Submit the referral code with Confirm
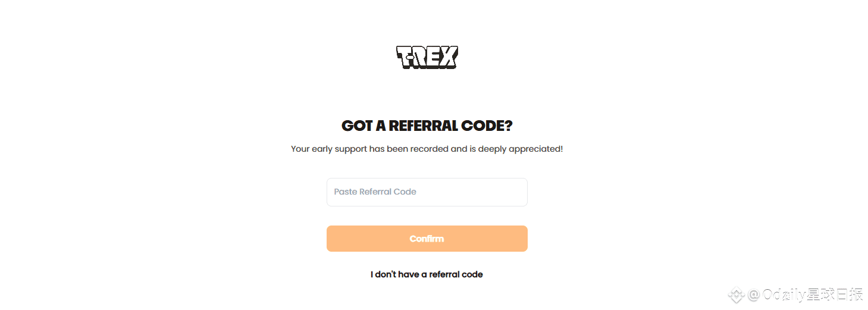This screenshot has width=868, height=310. click(427, 239)
